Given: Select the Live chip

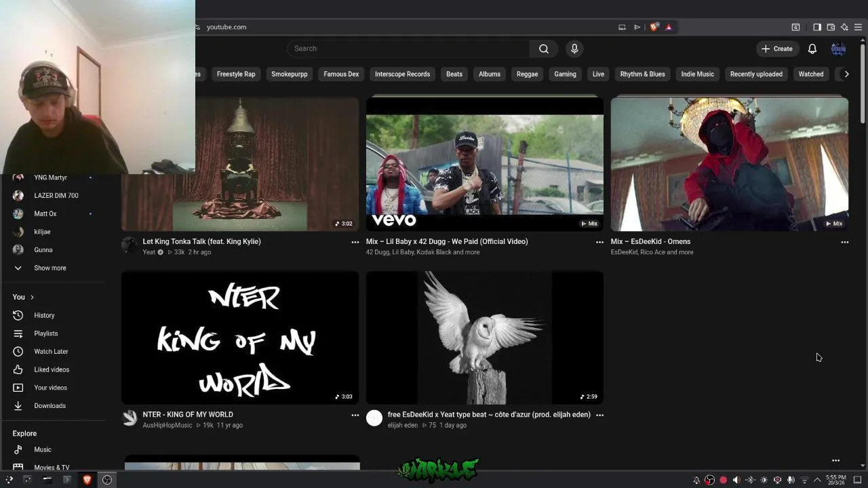Looking at the screenshot, I should [x=598, y=74].
